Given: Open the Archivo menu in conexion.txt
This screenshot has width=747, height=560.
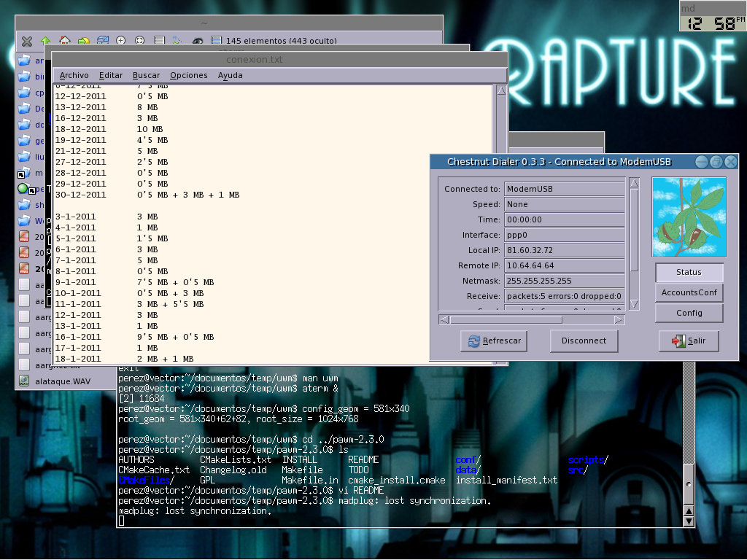Looking at the screenshot, I should pyautogui.click(x=74, y=75).
